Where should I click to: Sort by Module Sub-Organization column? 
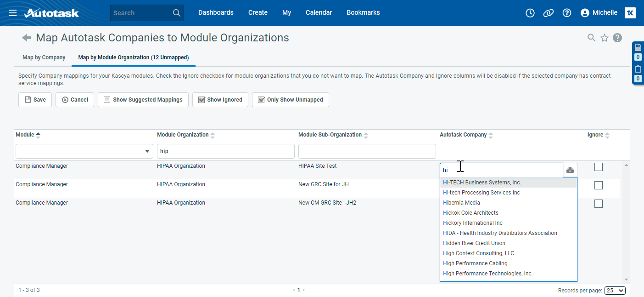coord(366,135)
